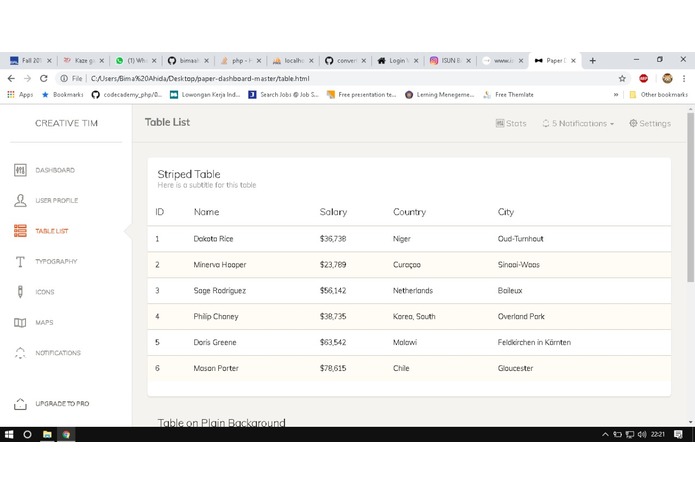Click the Creative Tim logo text
The height and width of the screenshot is (494, 695).
(x=66, y=124)
